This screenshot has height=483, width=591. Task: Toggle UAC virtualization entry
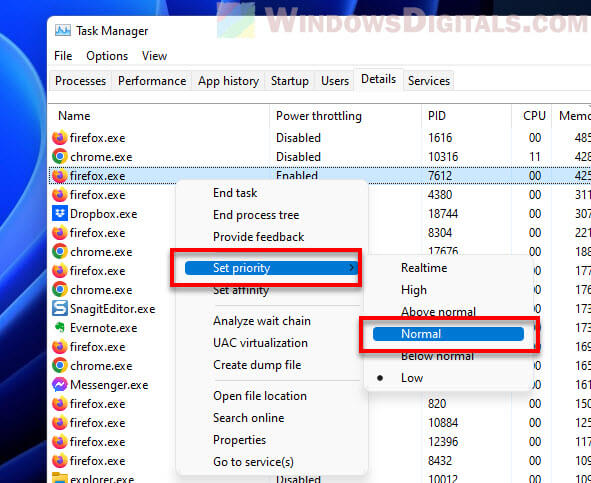[x=260, y=343]
